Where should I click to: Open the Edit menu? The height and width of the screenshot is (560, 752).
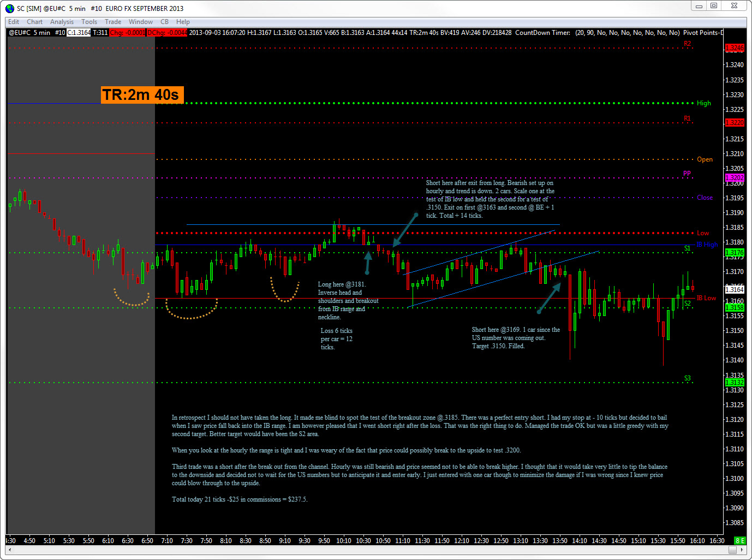pyautogui.click(x=14, y=22)
